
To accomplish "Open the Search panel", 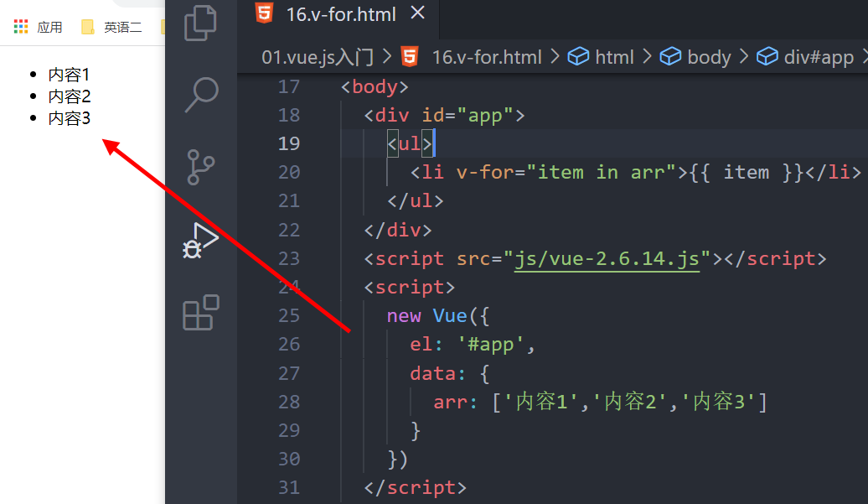I will (200, 95).
